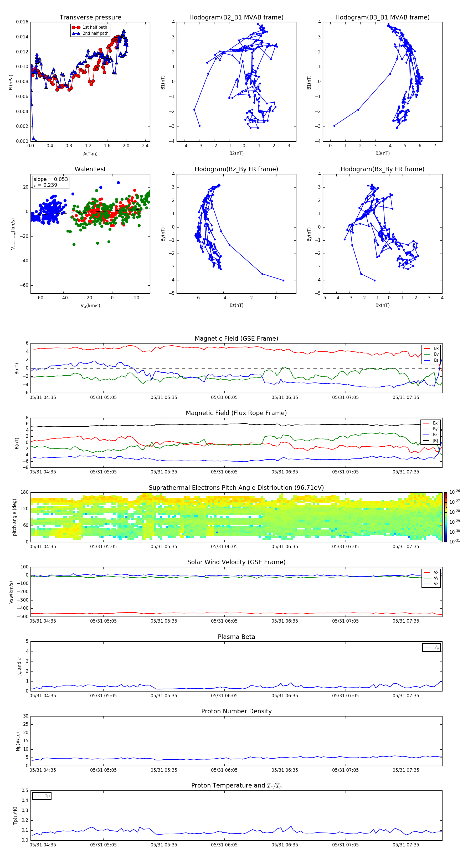Click 'Magnetic Field (Flux Rope Frame)' title

tap(236, 413)
